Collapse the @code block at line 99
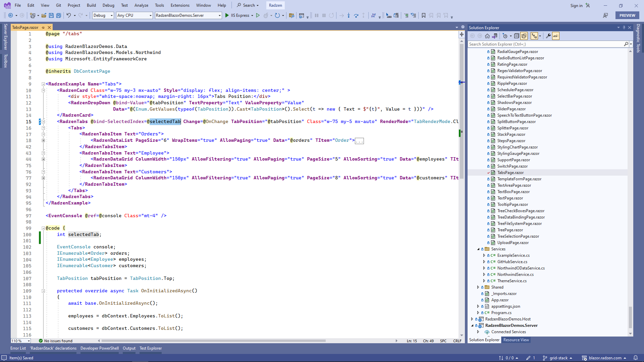Screen dimensions: 644x362 point(43,228)
